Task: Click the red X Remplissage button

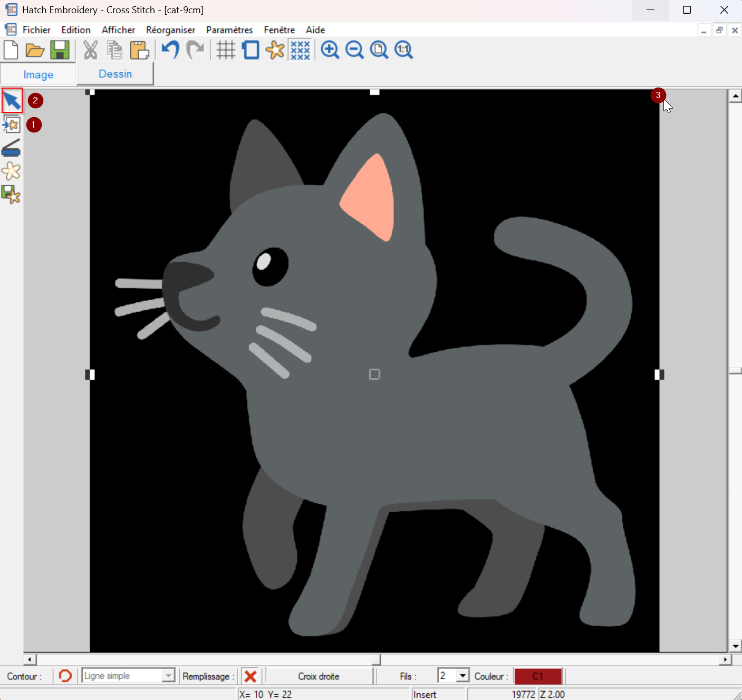Action: pos(250,676)
